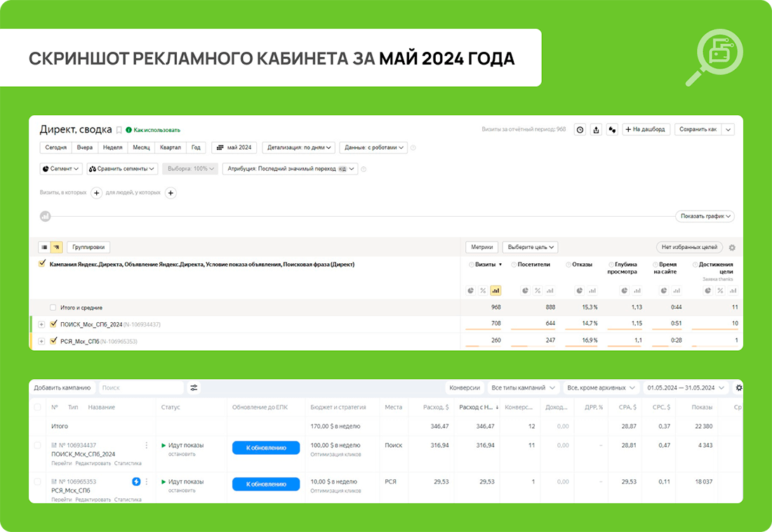Viewport: 772px width, 532px height.
Task: Open the Детализация: по дням dropdown
Action: [x=299, y=147]
